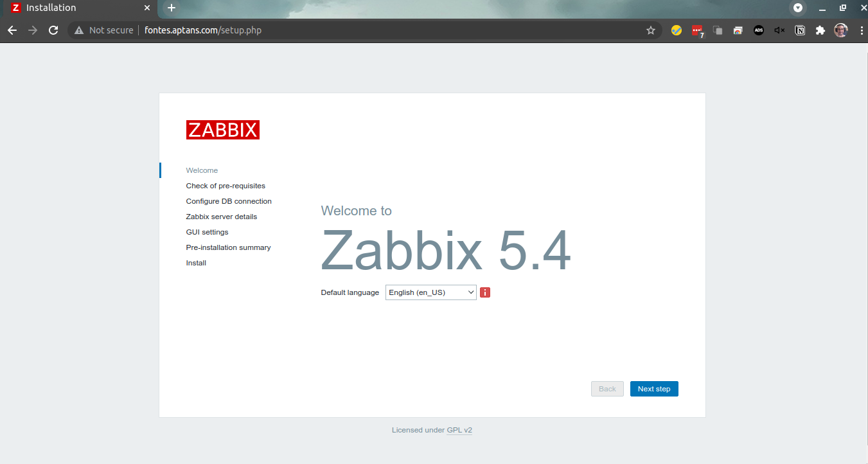The height and width of the screenshot is (464, 868).
Task: Click the red ZABBIX logo
Action: [223, 130]
